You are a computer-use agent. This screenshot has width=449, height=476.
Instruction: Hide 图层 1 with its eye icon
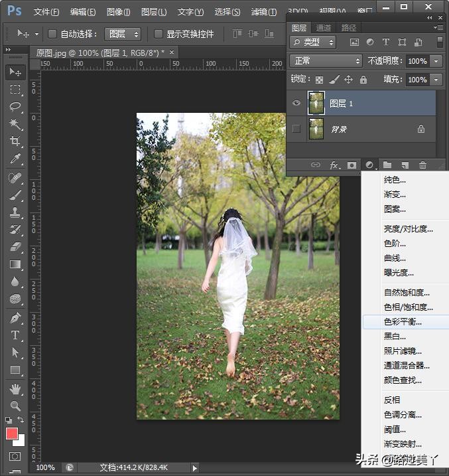pos(296,104)
